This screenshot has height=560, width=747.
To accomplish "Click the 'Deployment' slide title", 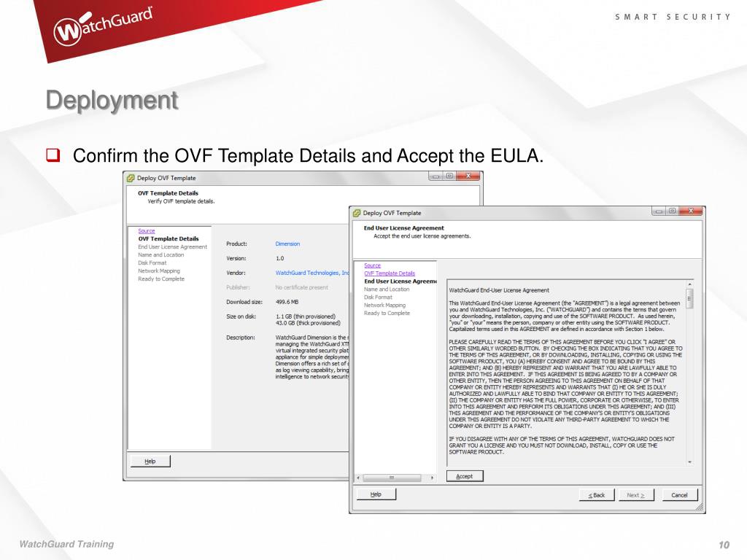I will pos(112,101).
